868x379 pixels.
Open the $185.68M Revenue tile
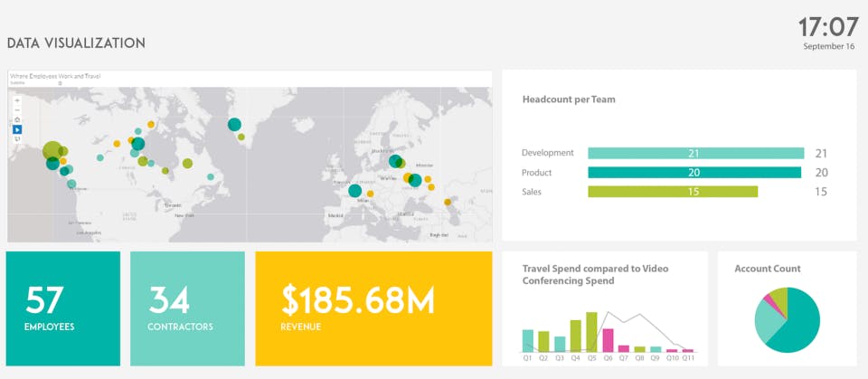(x=373, y=308)
